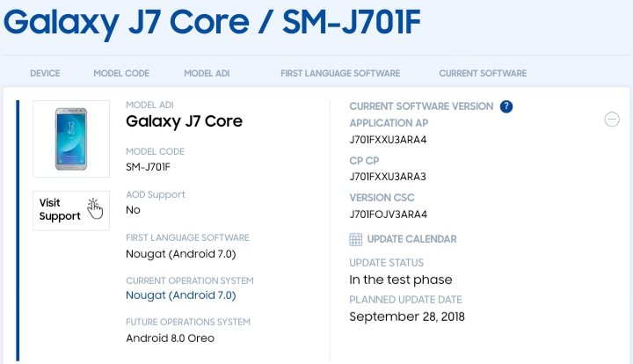Viewport: 633px width, 364px height.
Task: Collapse details with the minus circle icon
Action: [612, 120]
